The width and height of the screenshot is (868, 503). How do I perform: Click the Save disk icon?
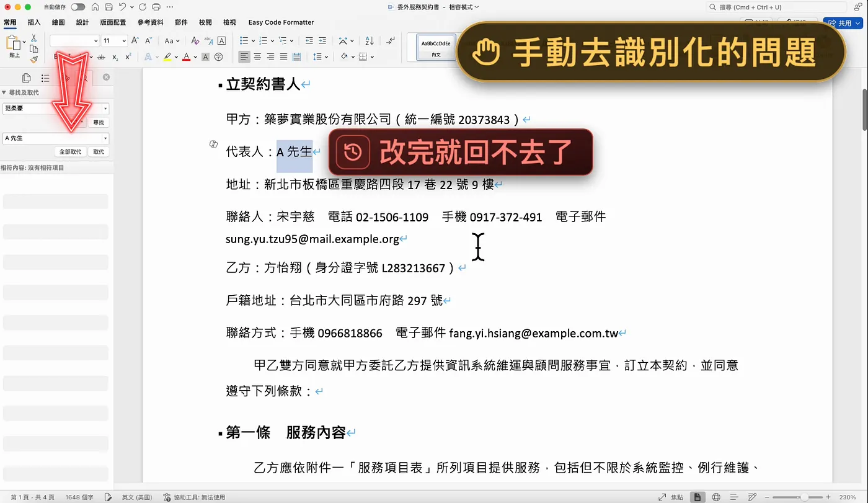(x=109, y=7)
